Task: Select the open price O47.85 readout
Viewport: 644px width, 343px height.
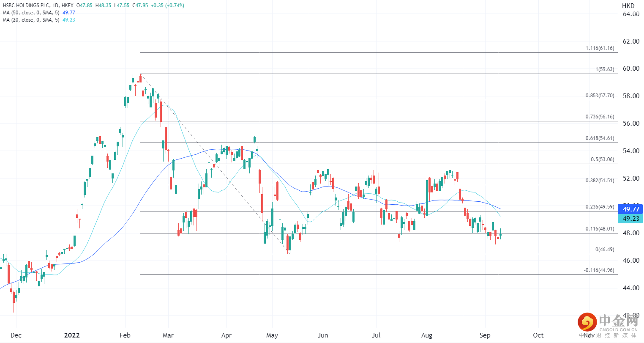Action: click(85, 5)
